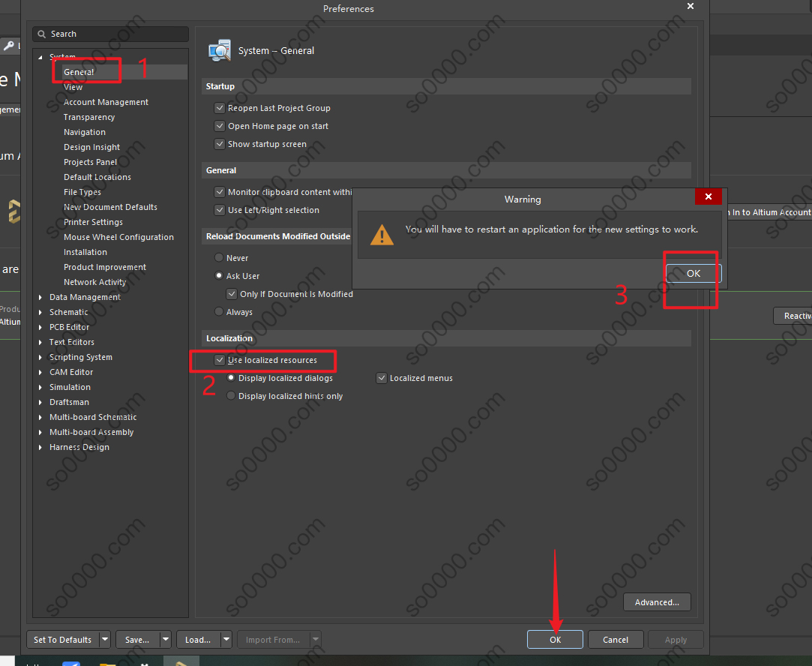Image resolution: width=812 pixels, height=666 pixels.
Task: Click into the preferences Search field
Action: (112, 34)
